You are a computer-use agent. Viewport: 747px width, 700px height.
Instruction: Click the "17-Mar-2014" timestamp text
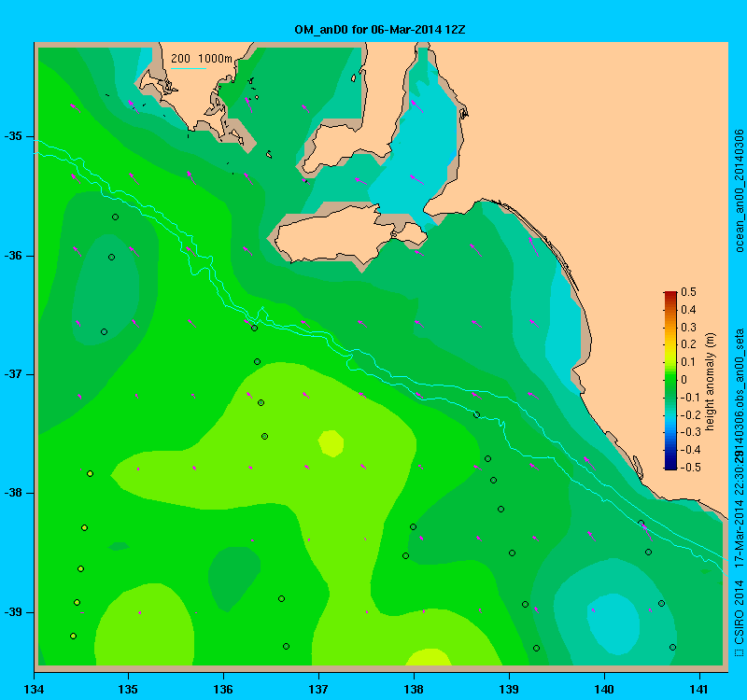click(739, 533)
